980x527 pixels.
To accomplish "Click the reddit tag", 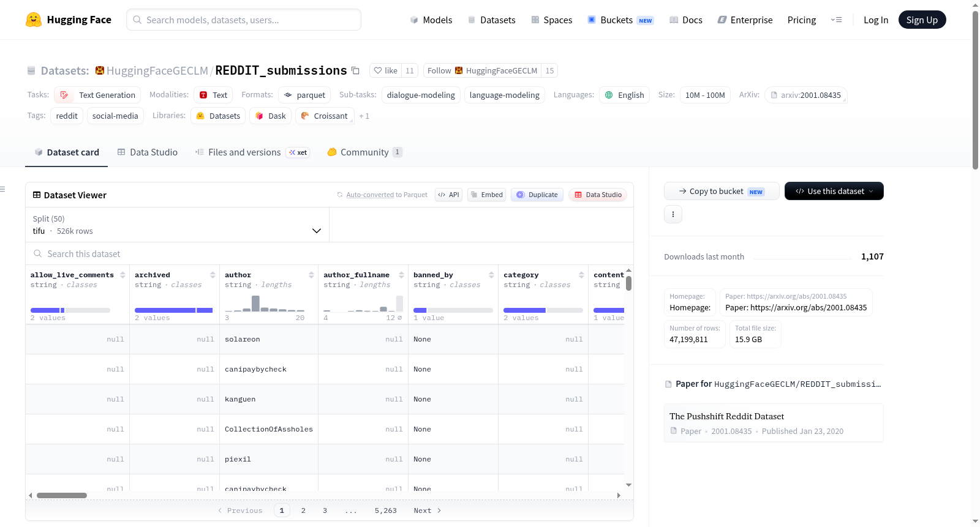I will click(x=67, y=116).
